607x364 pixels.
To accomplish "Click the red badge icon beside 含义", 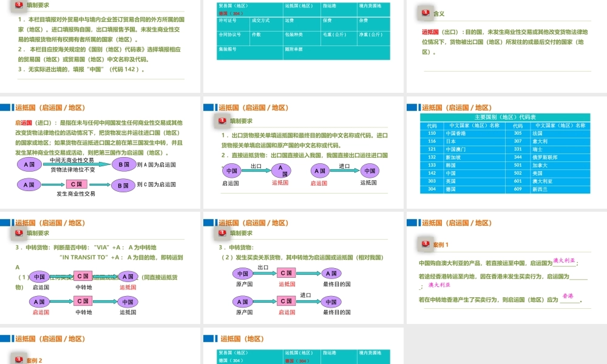I will click(x=426, y=13).
